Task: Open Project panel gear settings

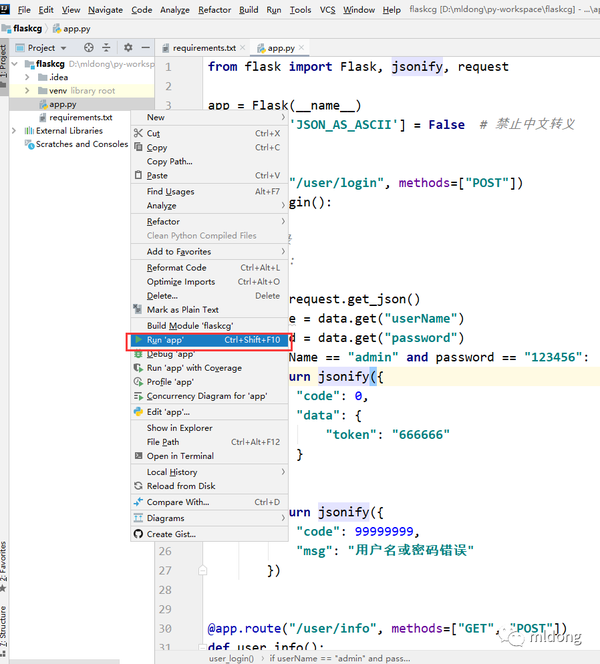Action: pos(128,47)
